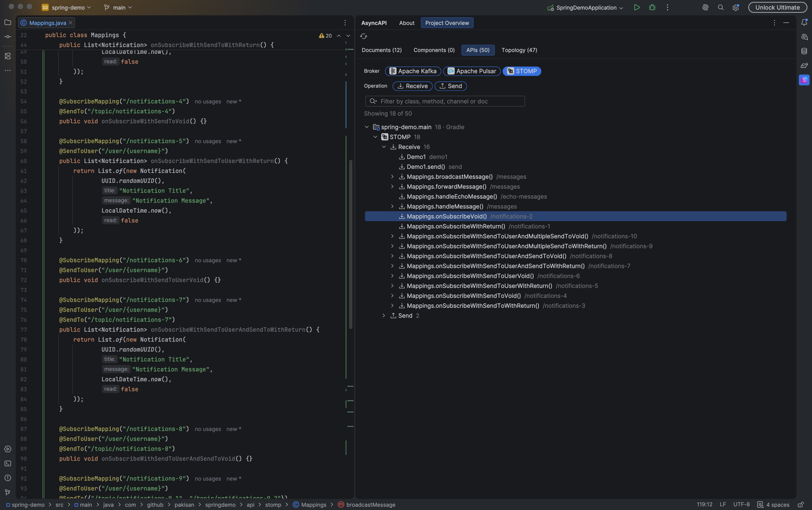Debug SpringDemoApplication with the bug icon
Image resolution: width=812 pixels, height=510 pixels.
652,8
